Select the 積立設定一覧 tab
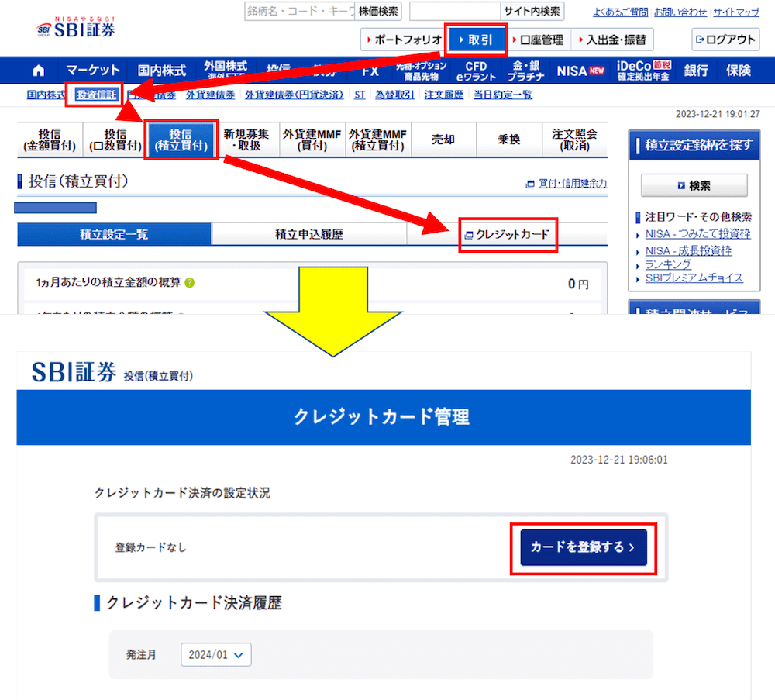775x700 pixels. (114, 234)
